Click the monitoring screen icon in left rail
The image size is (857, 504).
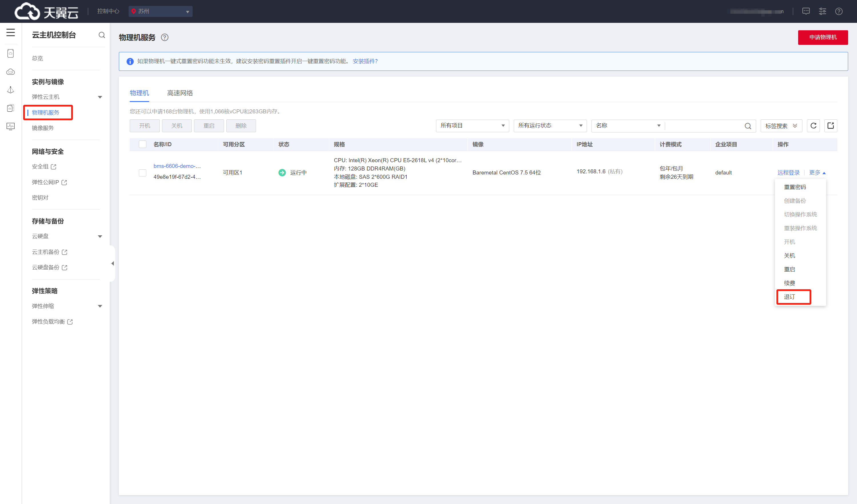[11, 126]
